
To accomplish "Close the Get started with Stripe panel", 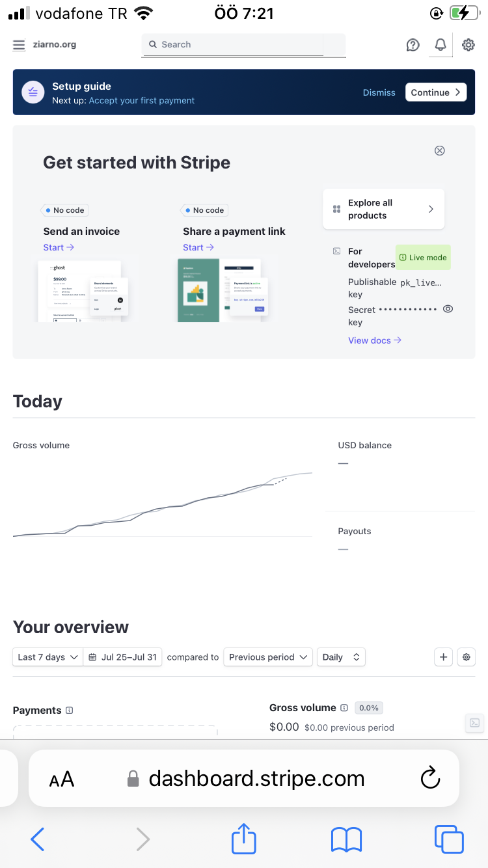I will pyautogui.click(x=440, y=150).
